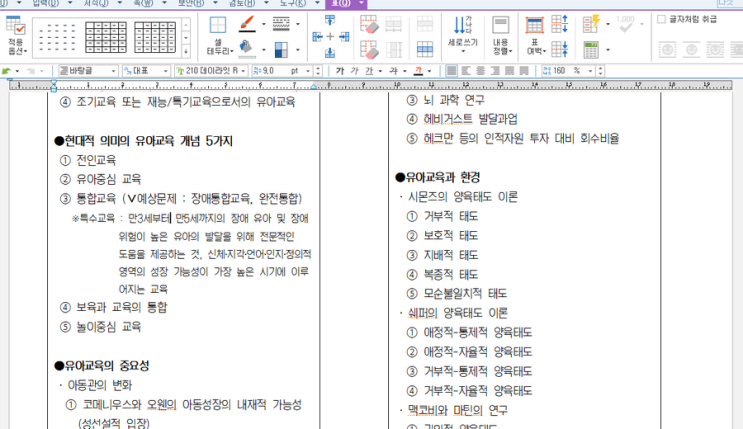Image resolution: width=743 pixels, height=429 pixels.
Task: Apply the cell fill paint bucket color
Action: (x=247, y=49)
